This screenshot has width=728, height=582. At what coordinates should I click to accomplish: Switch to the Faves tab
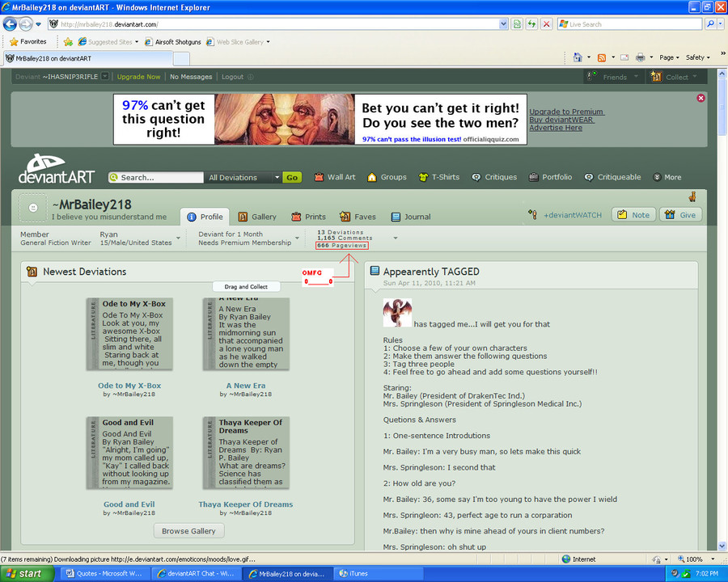point(358,217)
